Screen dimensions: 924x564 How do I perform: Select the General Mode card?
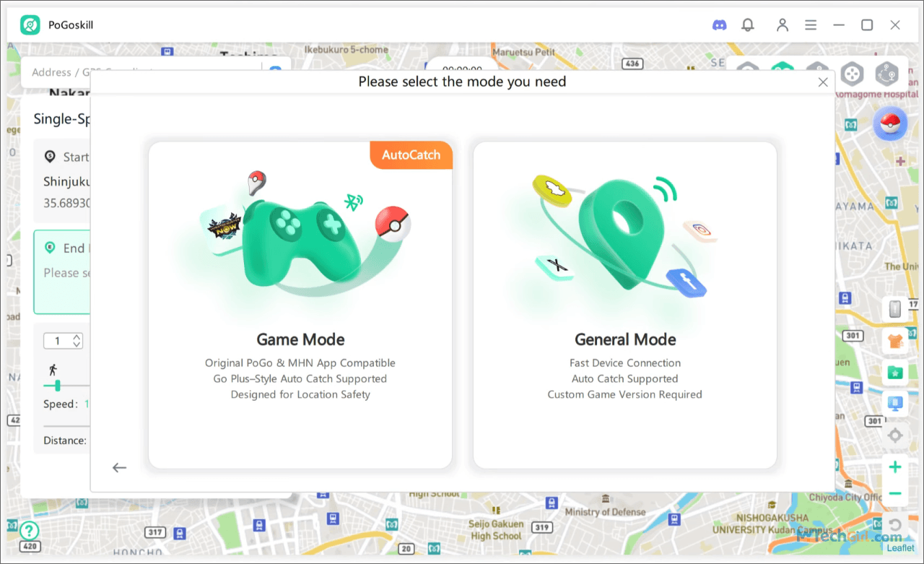click(x=625, y=305)
